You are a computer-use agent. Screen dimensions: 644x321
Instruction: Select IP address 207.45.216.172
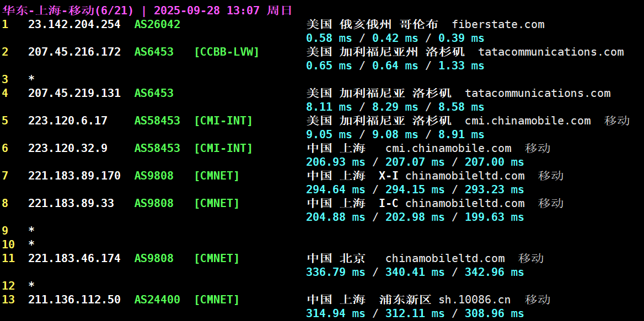click(x=74, y=52)
